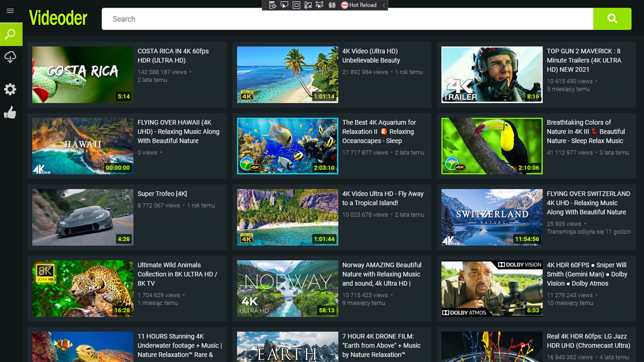Click the Will Smith Dolby Vision thumbnail

492,289
